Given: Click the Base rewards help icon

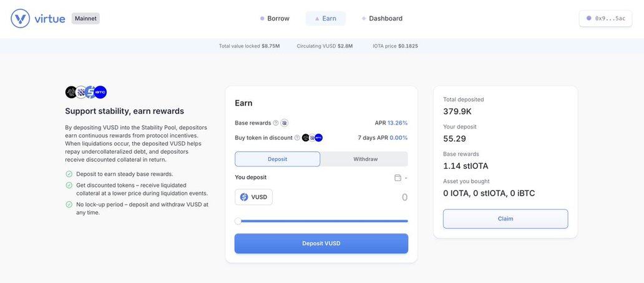Looking at the screenshot, I should (276, 123).
